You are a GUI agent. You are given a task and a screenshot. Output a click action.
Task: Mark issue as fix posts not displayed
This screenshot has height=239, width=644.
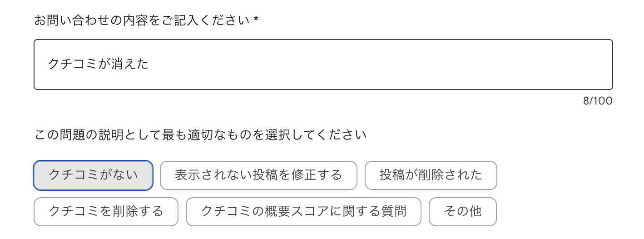click(x=258, y=175)
